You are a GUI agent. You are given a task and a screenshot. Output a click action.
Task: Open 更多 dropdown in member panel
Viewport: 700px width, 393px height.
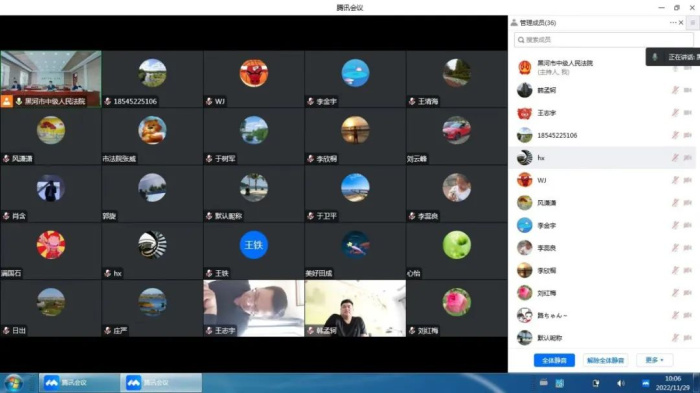(x=654, y=360)
